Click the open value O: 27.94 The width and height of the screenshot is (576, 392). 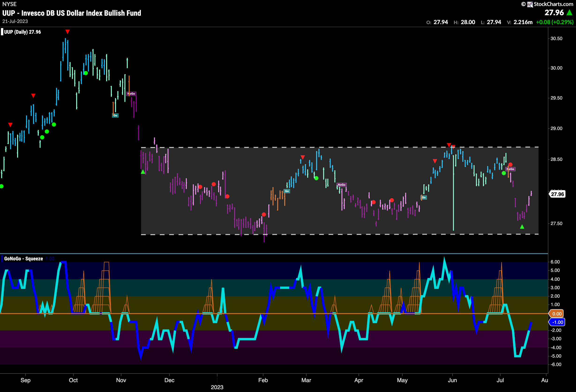click(437, 22)
